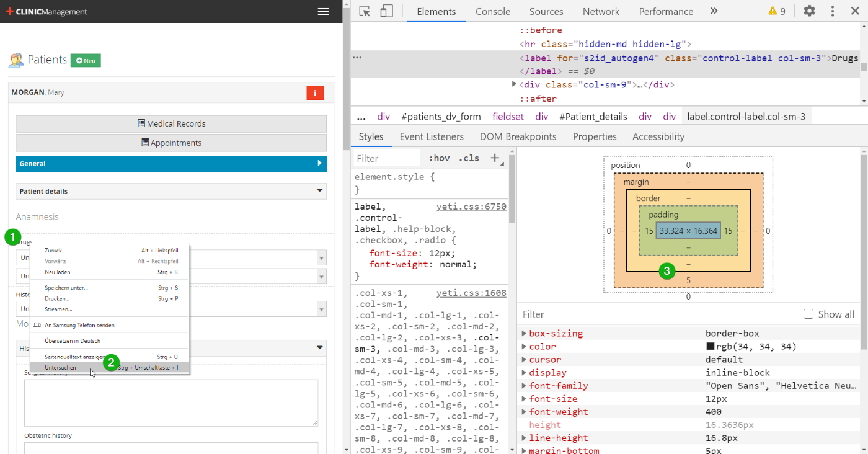
Task: Switch to the Elements tab
Action: 436,11
